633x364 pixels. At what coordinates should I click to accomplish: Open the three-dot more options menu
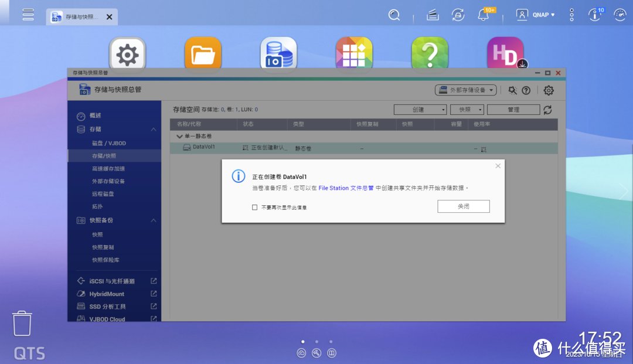click(571, 15)
